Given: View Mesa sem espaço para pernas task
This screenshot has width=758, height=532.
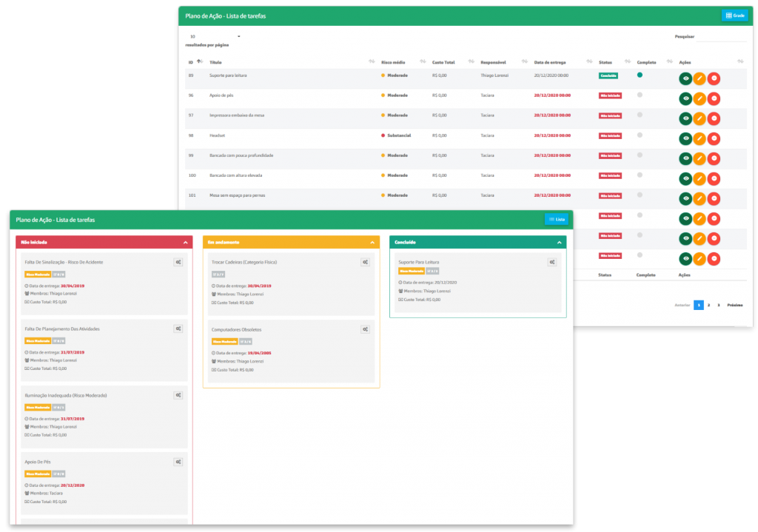Looking at the screenshot, I should tap(685, 198).
